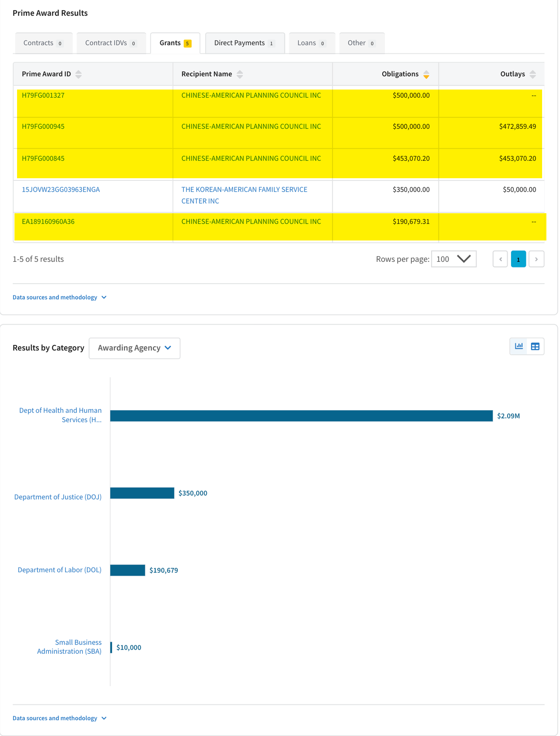Select the Contract IDVs tab
Image resolution: width=560 pixels, height=736 pixels.
[111, 43]
